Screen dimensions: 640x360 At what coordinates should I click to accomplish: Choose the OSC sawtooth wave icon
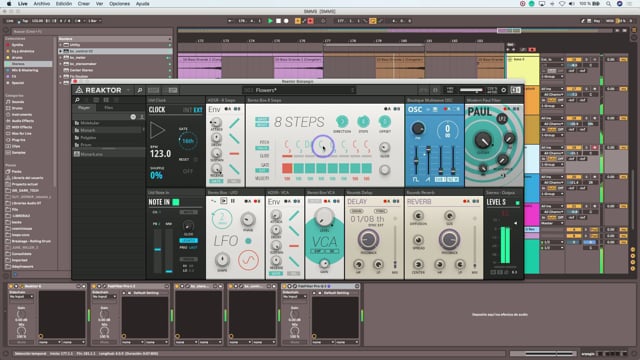click(428, 180)
